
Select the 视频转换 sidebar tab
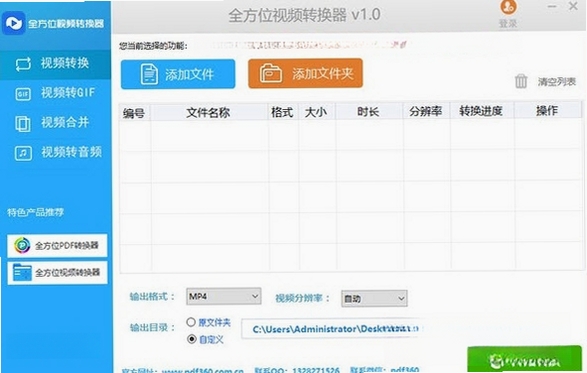(55, 64)
